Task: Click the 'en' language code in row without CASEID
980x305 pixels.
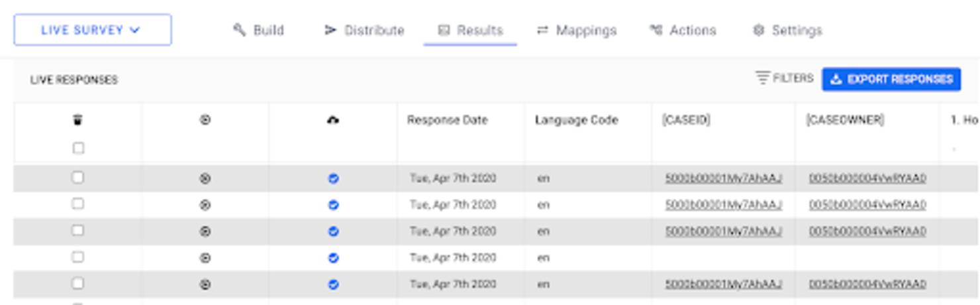Action: click(x=544, y=258)
